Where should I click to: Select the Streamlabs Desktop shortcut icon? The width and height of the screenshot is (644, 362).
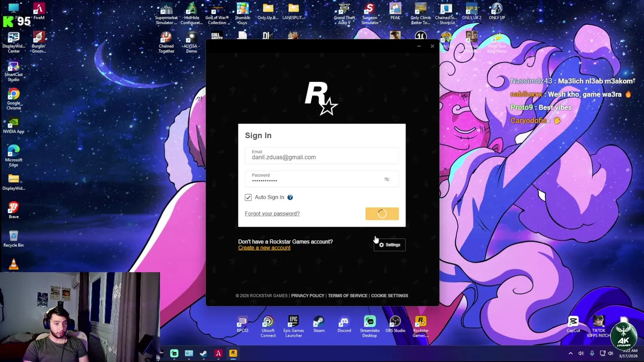pyautogui.click(x=370, y=327)
